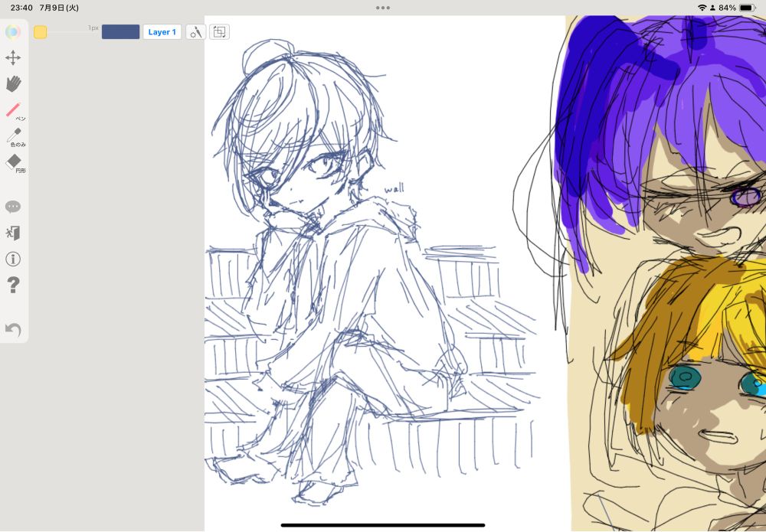Tap the canvas transform icon
766x532 pixels.
219,32
